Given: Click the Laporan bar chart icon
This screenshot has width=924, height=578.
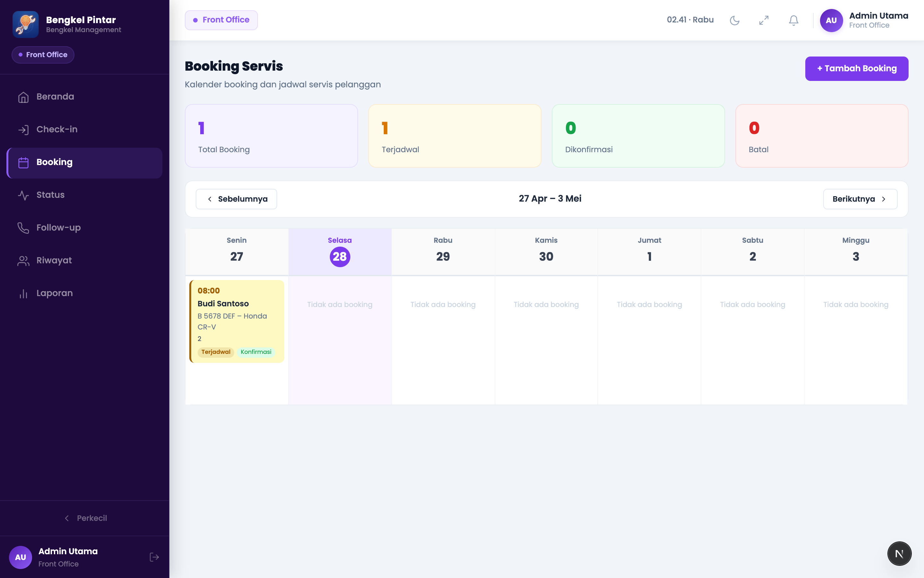Looking at the screenshot, I should [23, 293].
